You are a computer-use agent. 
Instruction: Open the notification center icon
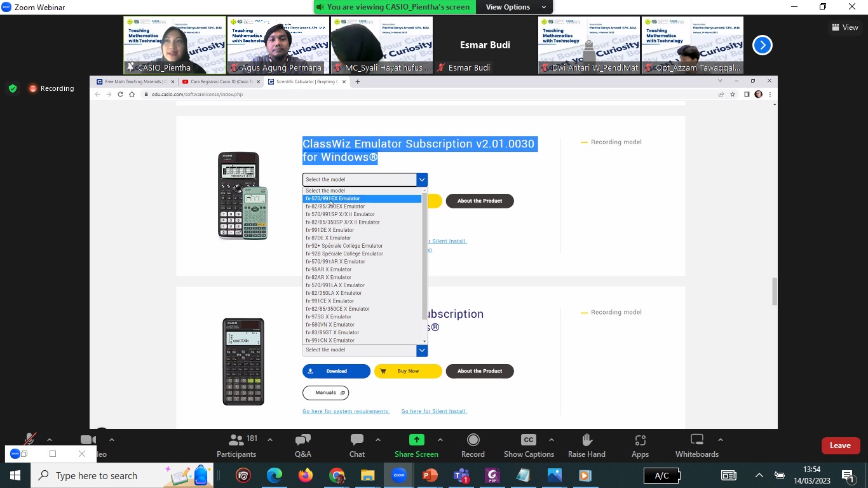(848, 475)
